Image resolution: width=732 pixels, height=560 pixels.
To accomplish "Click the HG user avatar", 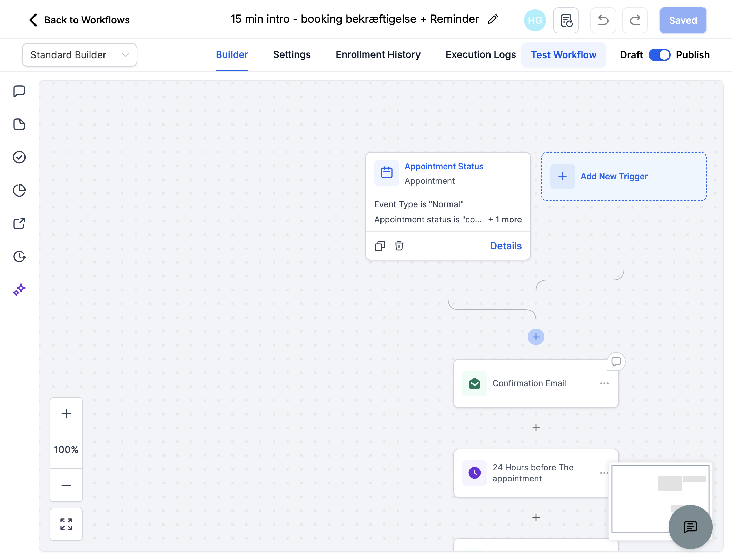I will tap(535, 20).
